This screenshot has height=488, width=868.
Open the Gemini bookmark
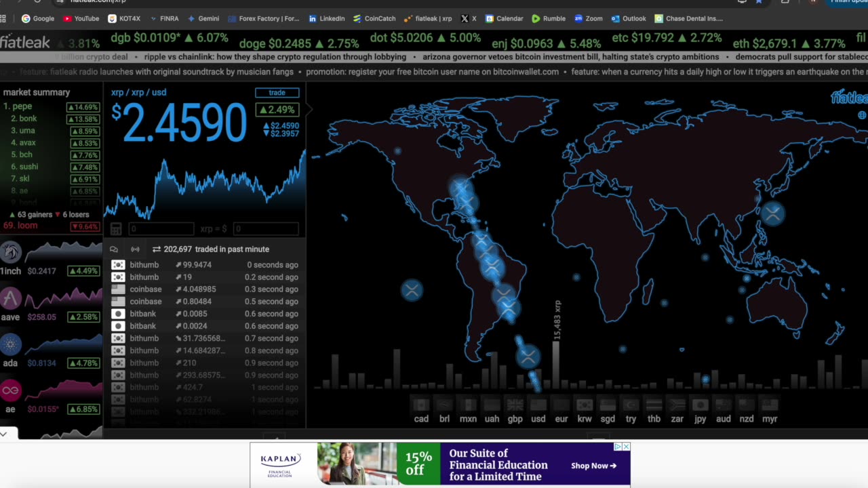pyautogui.click(x=203, y=18)
